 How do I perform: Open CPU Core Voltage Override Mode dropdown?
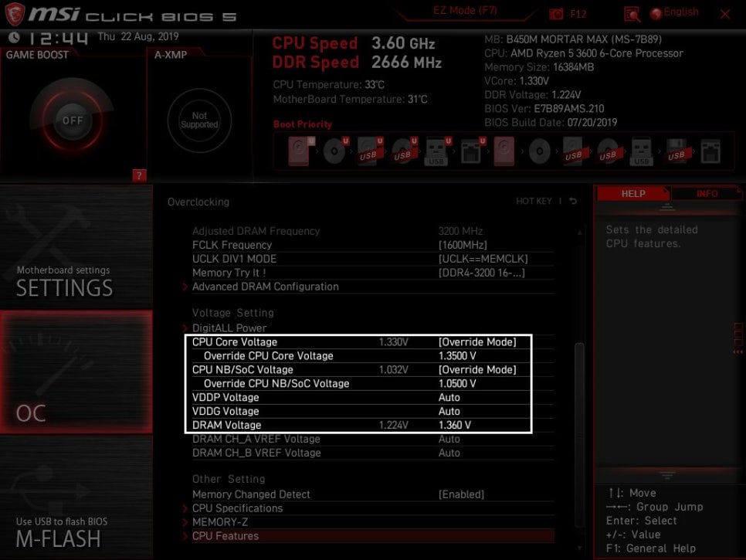(x=477, y=341)
